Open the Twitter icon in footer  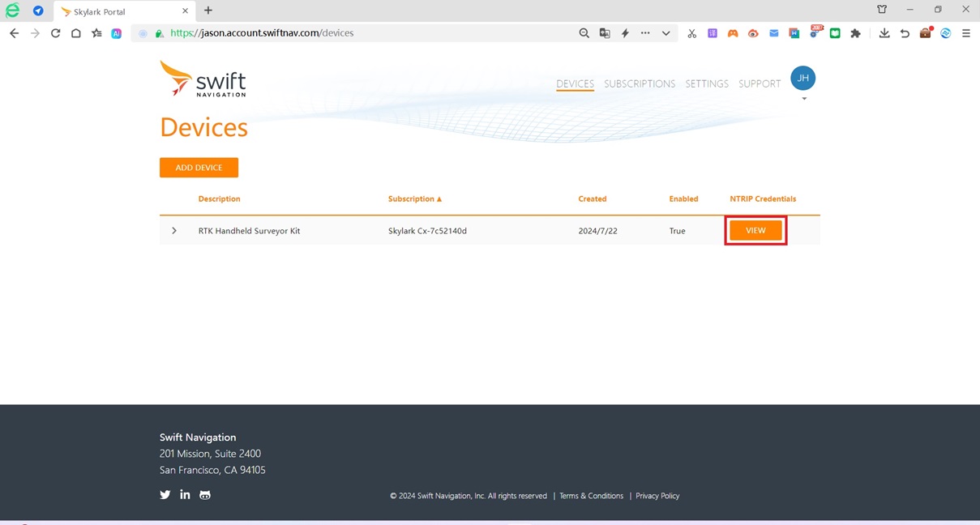[165, 494]
